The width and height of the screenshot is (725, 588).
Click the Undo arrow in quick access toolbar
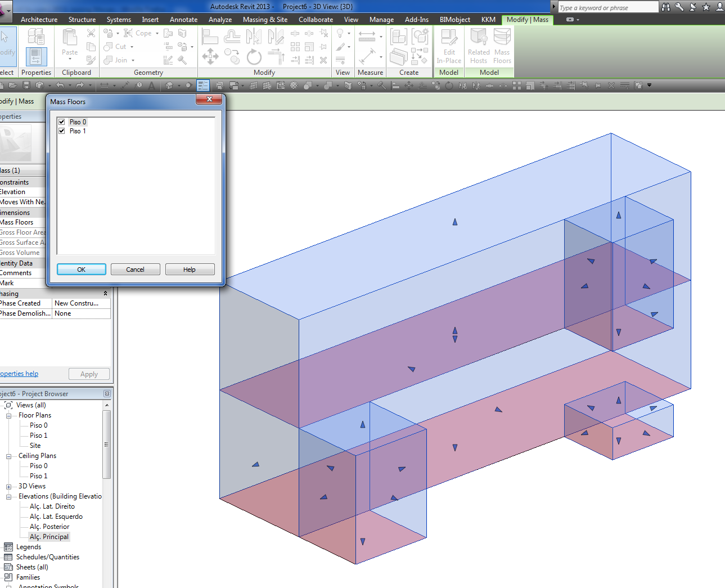point(60,86)
